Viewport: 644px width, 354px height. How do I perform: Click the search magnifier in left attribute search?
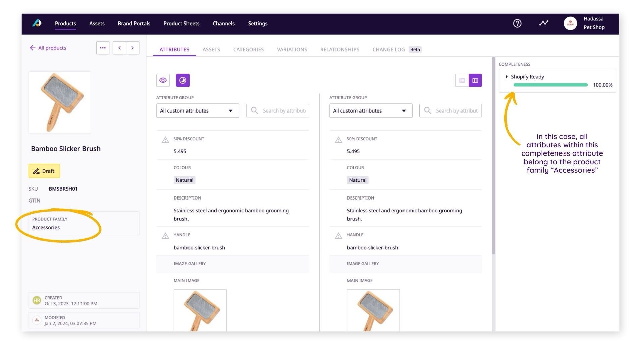tap(254, 110)
